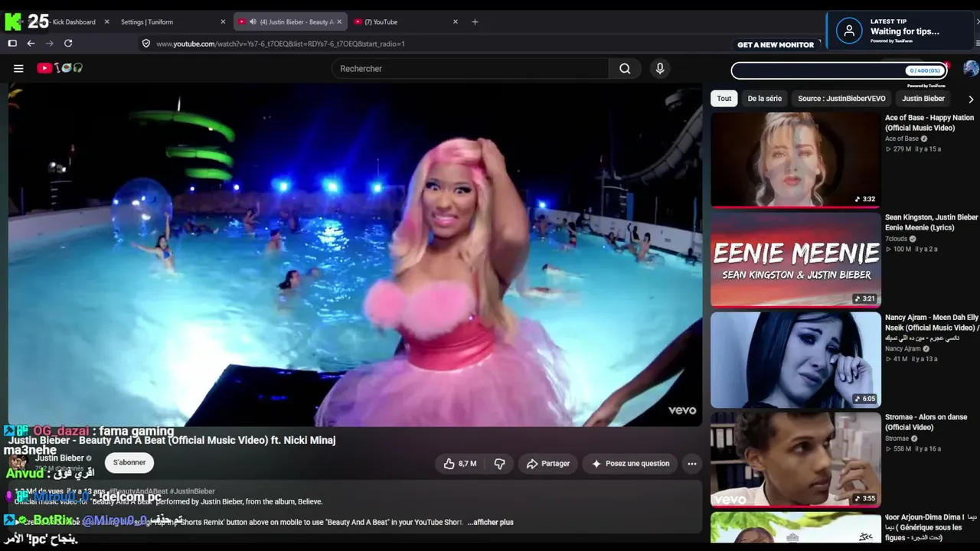Click the 7clouds channel name
The image size is (980, 551).
(896, 239)
